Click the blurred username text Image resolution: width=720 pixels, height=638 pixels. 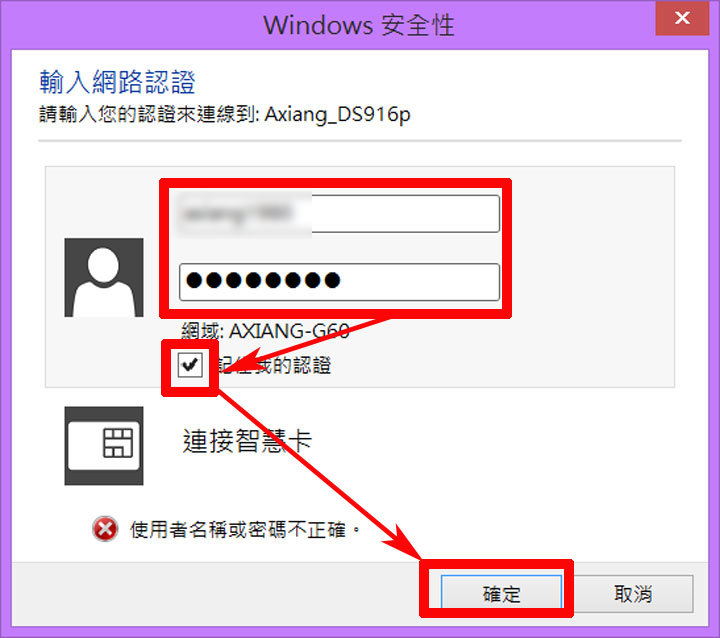pyautogui.click(x=237, y=213)
